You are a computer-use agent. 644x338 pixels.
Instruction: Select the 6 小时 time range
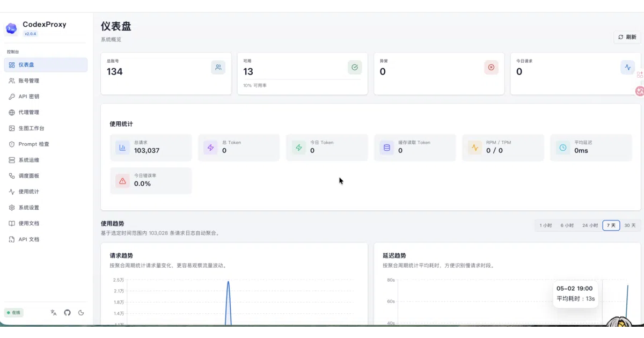tap(567, 225)
